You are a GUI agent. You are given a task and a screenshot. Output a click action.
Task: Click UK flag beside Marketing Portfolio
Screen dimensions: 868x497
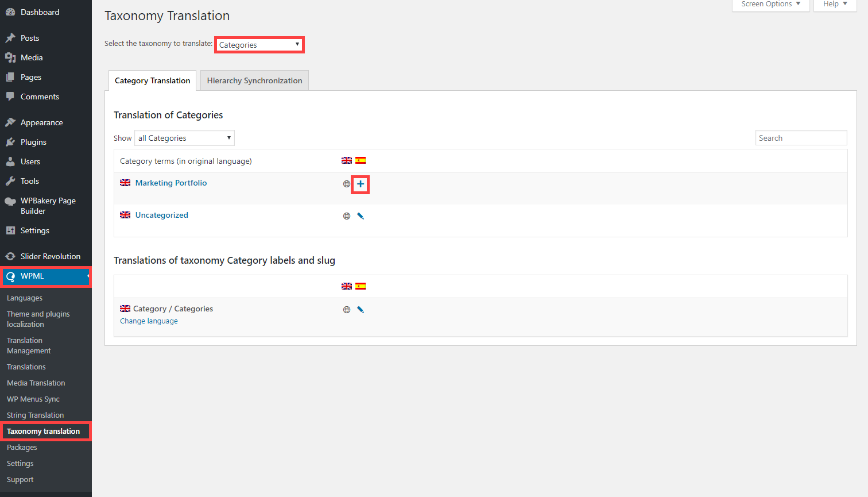125,183
